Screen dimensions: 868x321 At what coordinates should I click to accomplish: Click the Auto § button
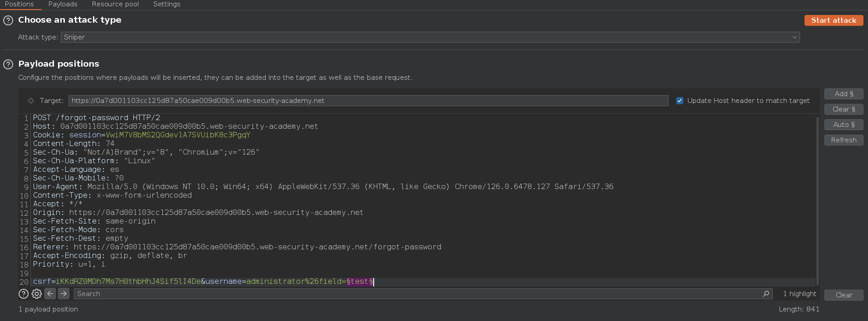pos(844,125)
